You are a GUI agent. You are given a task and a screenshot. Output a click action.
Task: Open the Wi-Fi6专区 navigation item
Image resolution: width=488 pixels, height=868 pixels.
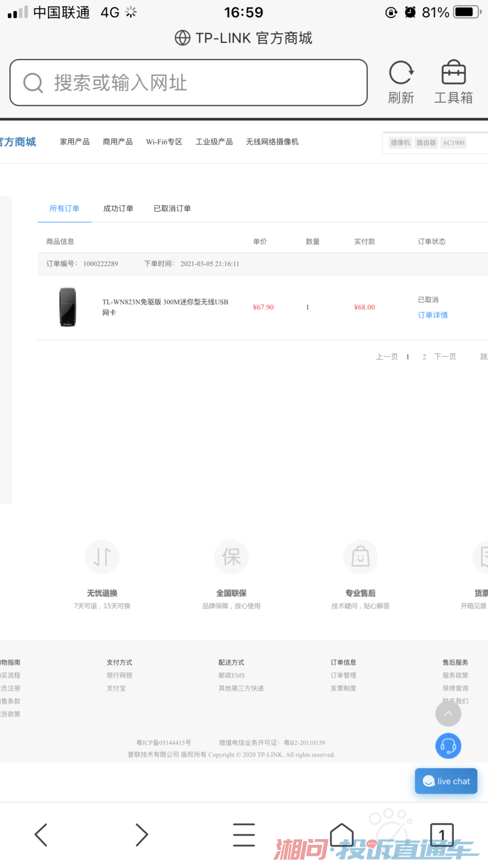tap(164, 142)
